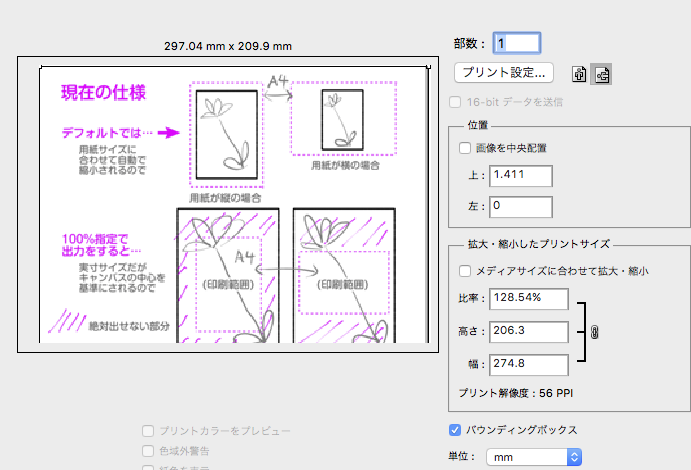Image resolution: width=691 pixels, height=470 pixels.
Task: Click the プリント解像度：56 PPI text
Action: coord(516,393)
